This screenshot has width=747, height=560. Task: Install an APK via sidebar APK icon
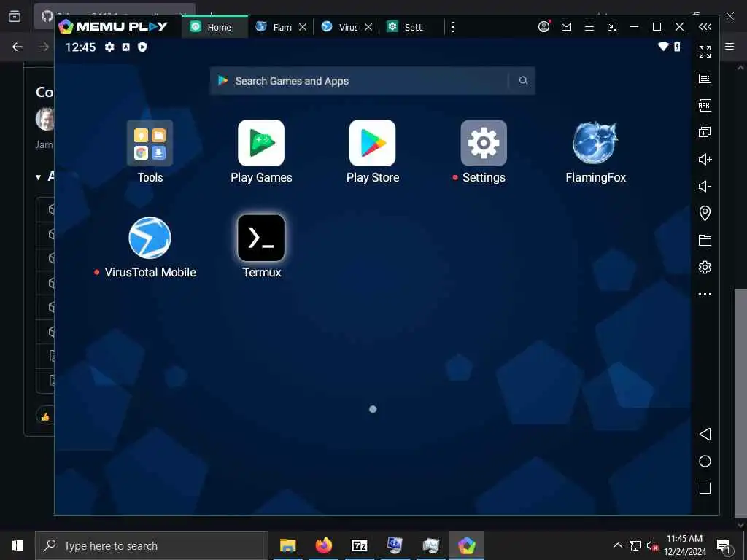tap(705, 105)
